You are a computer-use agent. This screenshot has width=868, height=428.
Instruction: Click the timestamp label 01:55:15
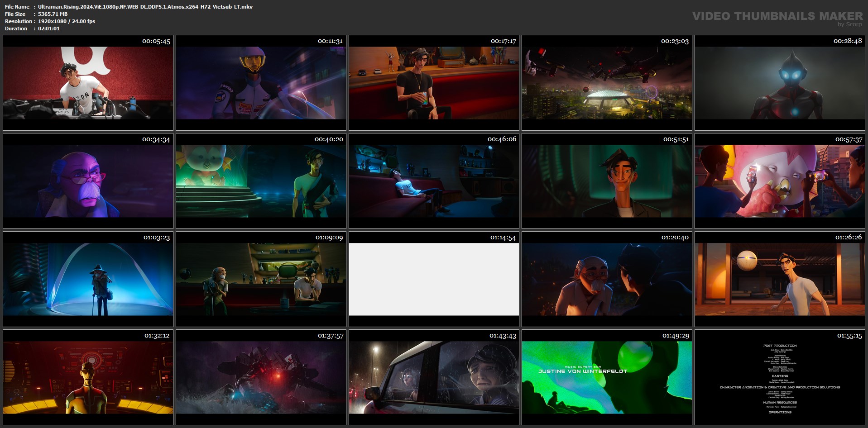coord(849,336)
